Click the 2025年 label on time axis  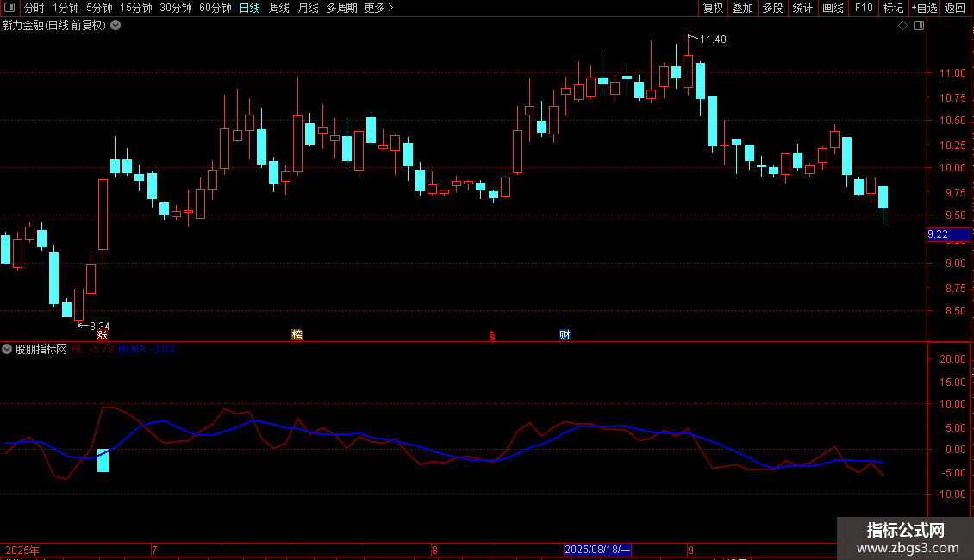(x=22, y=550)
